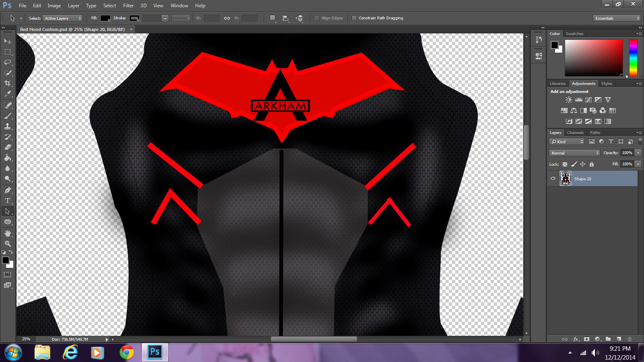Screen dimensions: 644x362
Task: Select the Zoom tool
Action: [x=8, y=244]
